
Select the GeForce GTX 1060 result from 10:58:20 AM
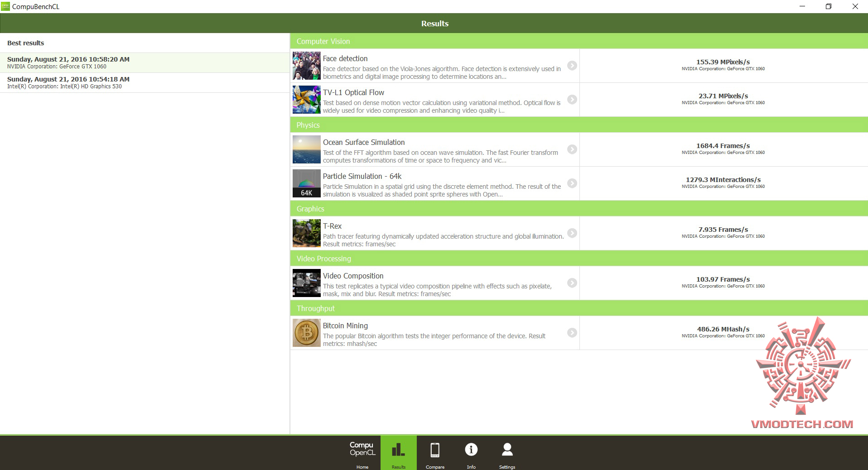point(145,62)
